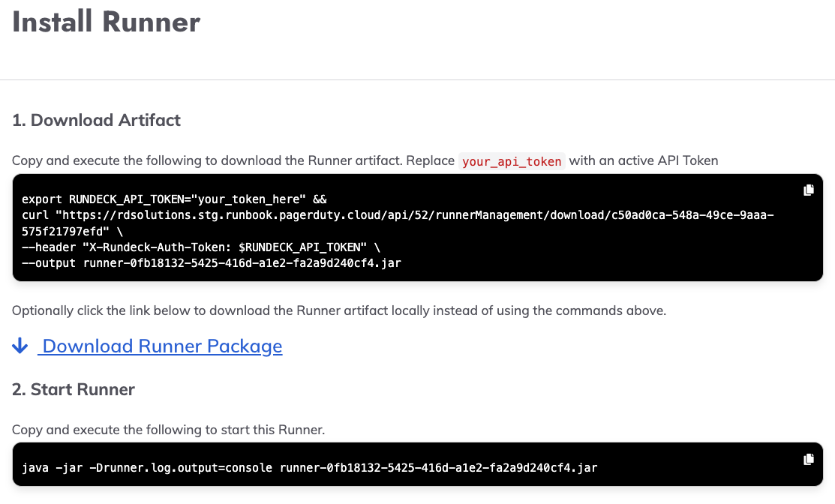
Task: Copy the Download Artifact curl command
Action: (x=809, y=190)
